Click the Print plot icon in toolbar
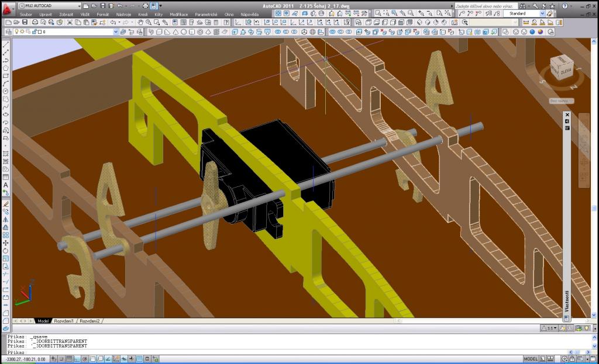599x364 pixels. [x=35, y=22]
